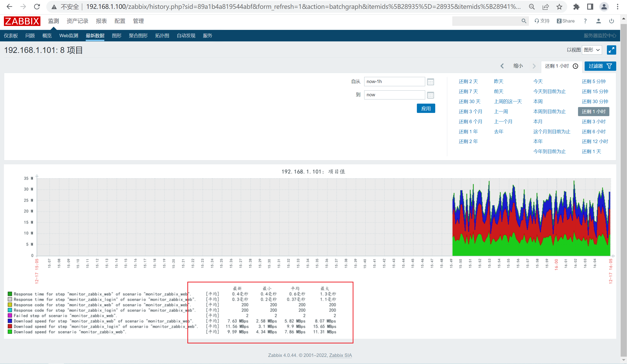The width and height of the screenshot is (627, 364).
Task: Open the 报表 main menu
Action: click(x=101, y=21)
